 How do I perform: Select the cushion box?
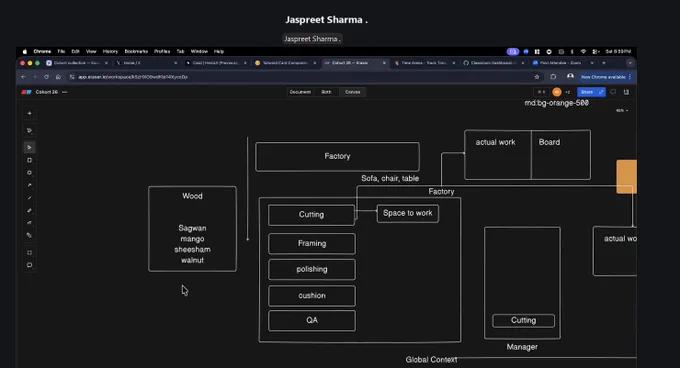click(x=312, y=296)
